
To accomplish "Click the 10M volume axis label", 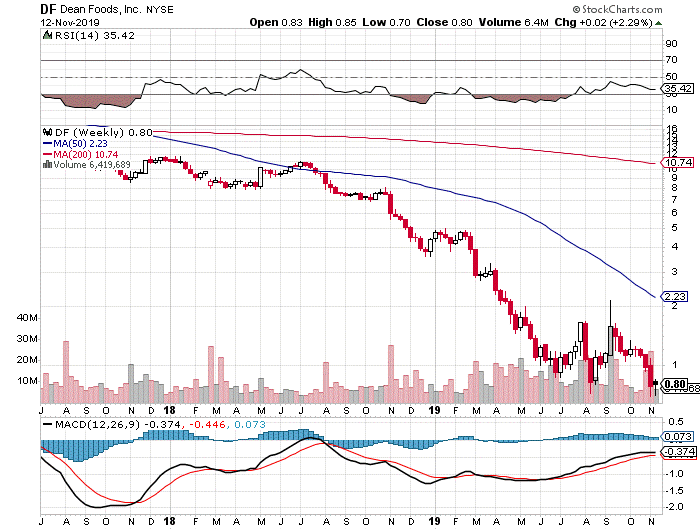I will [27, 381].
